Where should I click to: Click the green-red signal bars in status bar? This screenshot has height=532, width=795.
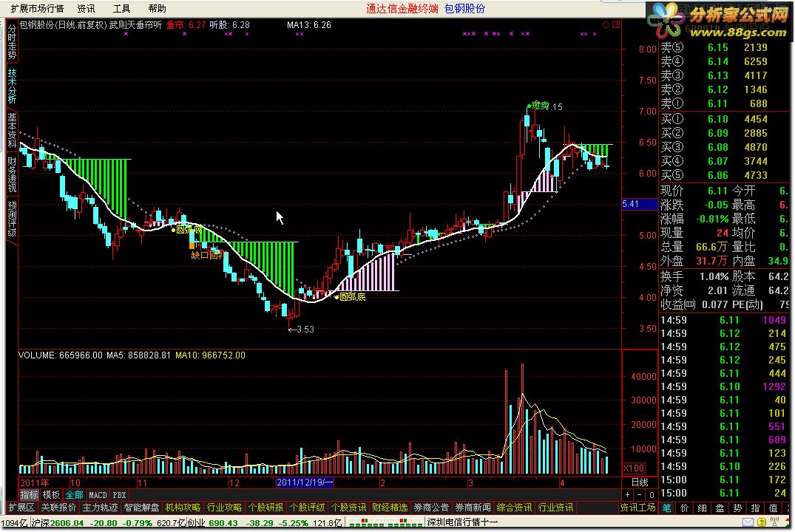click(x=385, y=523)
